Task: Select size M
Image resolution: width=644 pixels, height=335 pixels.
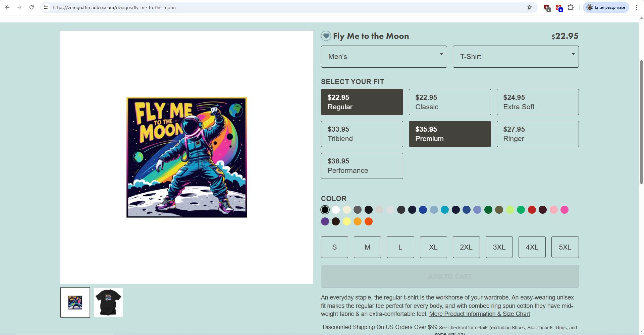Action: 367,247
